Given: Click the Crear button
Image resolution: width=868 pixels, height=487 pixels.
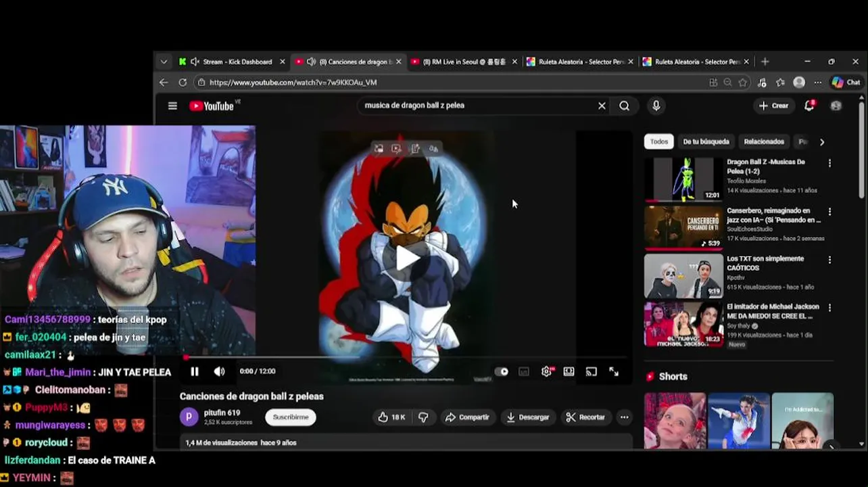Looking at the screenshot, I should point(773,106).
